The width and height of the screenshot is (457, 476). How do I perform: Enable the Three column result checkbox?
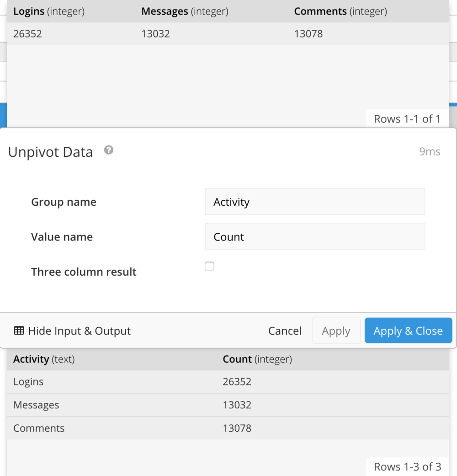coord(209,266)
